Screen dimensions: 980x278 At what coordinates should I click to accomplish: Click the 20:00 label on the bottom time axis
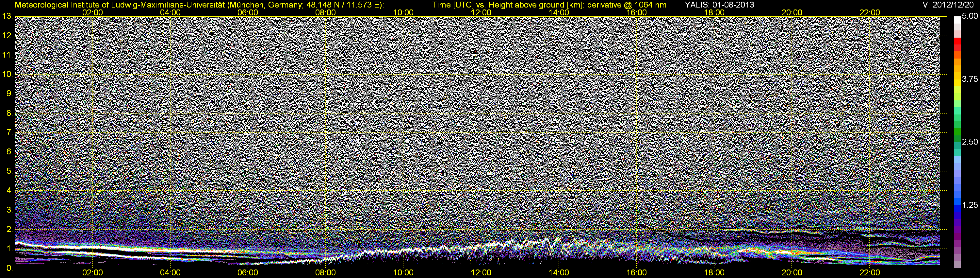tap(792, 273)
